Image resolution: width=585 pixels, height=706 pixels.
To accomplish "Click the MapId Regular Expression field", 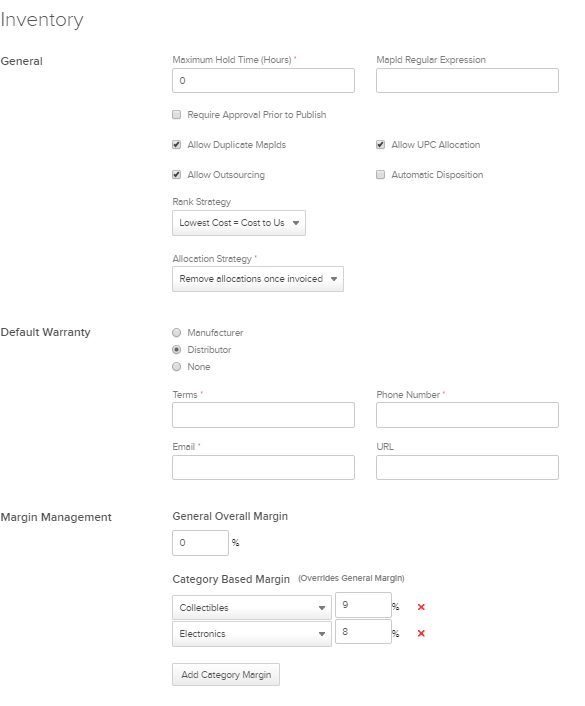I will 467,81.
